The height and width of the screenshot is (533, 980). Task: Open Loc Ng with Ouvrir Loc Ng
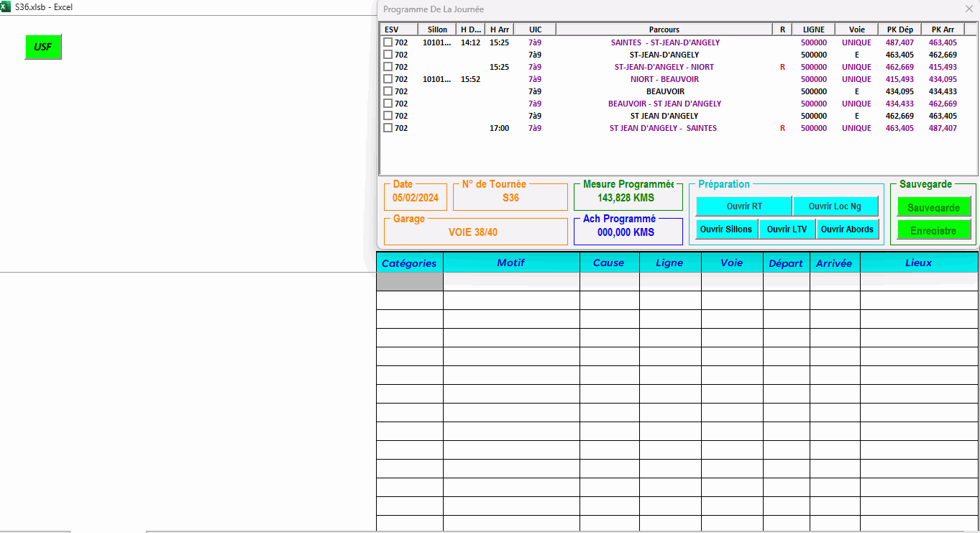(835, 206)
